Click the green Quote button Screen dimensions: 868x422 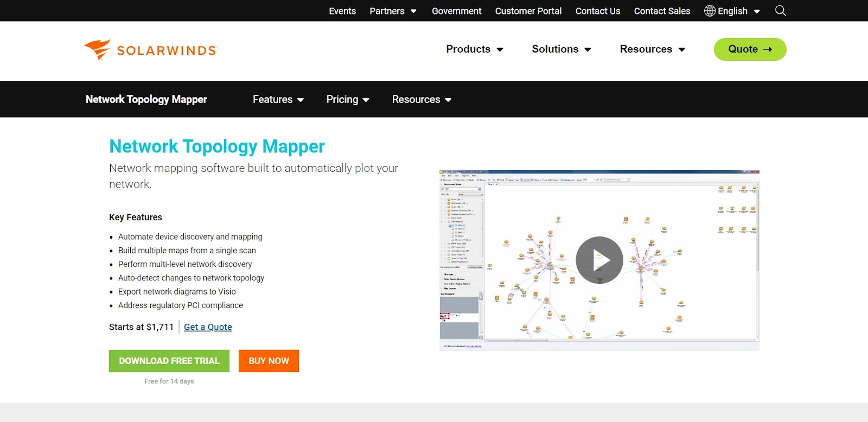pyautogui.click(x=750, y=49)
